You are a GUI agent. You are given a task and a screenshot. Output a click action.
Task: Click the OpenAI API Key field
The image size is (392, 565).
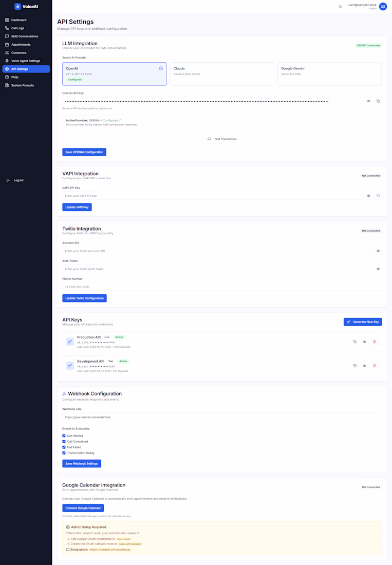(213, 101)
